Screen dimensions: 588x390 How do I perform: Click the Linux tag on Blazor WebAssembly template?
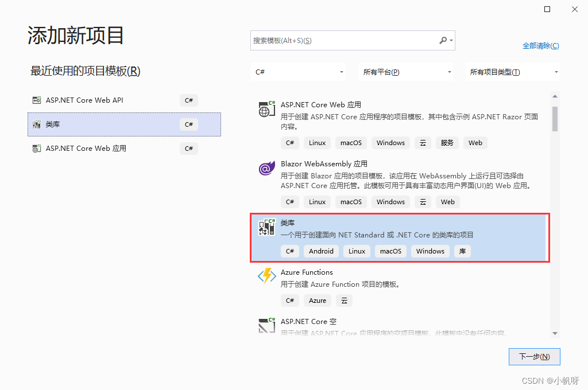click(x=317, y=201)
